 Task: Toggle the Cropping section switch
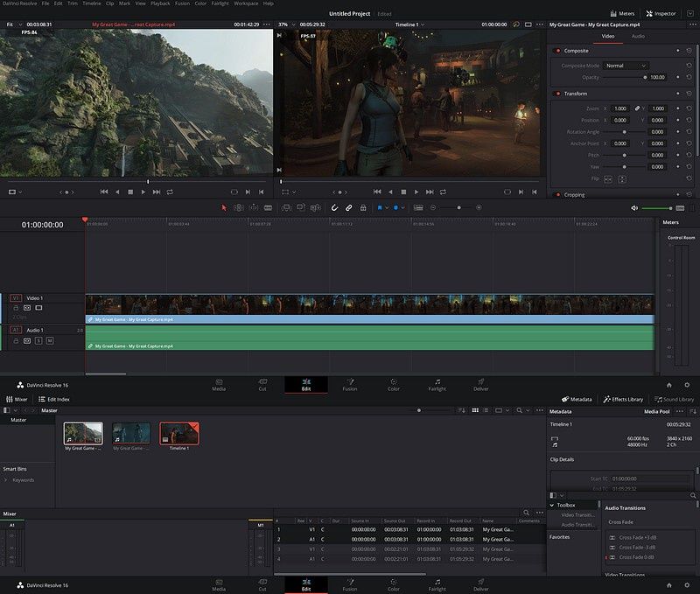point(557,195)
